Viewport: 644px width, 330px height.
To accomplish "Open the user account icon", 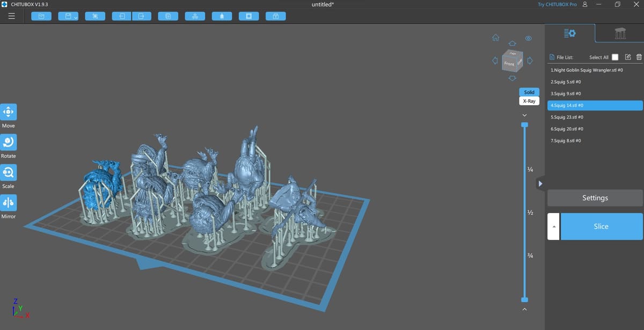I will tap(584, 4).
